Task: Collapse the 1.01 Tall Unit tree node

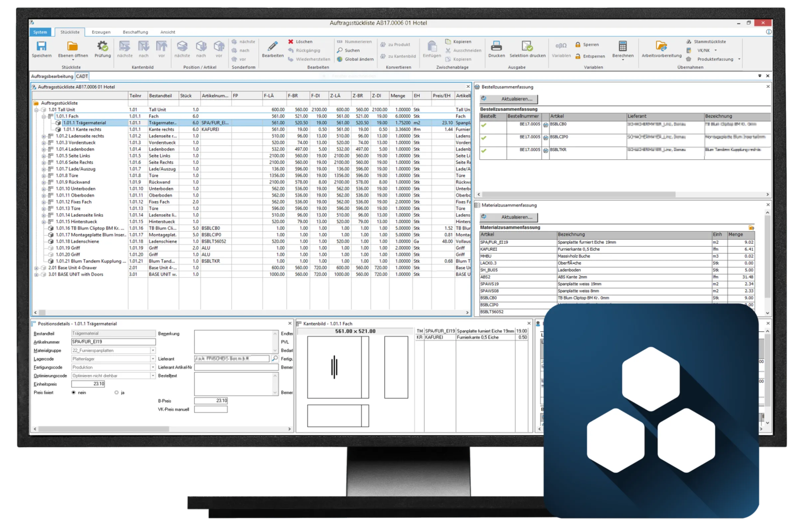Action: (x=36, y=110)
